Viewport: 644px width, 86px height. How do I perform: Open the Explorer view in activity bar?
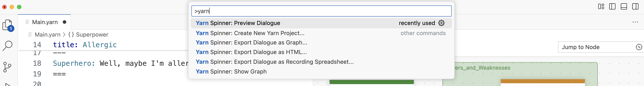pyautogui.click(x=8, y=25)
